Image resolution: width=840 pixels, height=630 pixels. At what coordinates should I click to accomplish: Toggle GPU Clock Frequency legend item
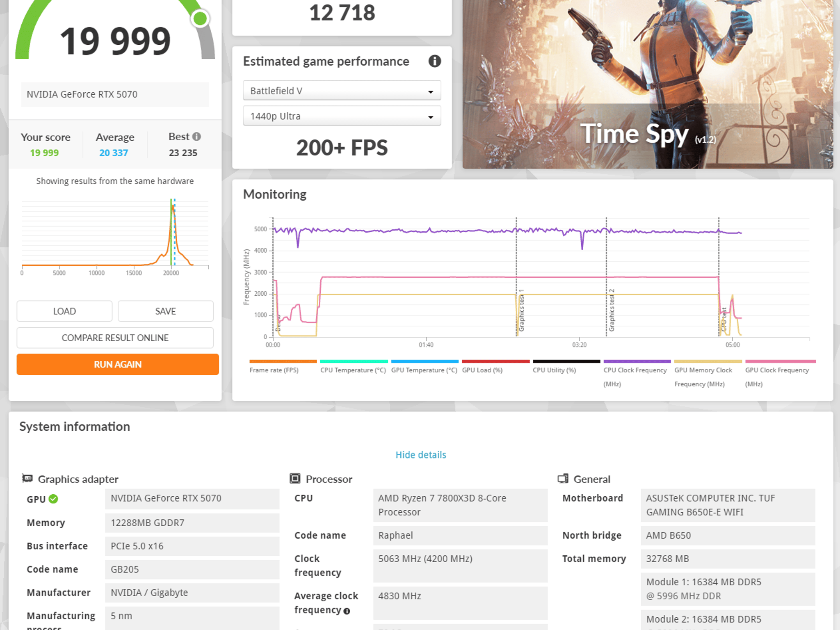(780, 374)
